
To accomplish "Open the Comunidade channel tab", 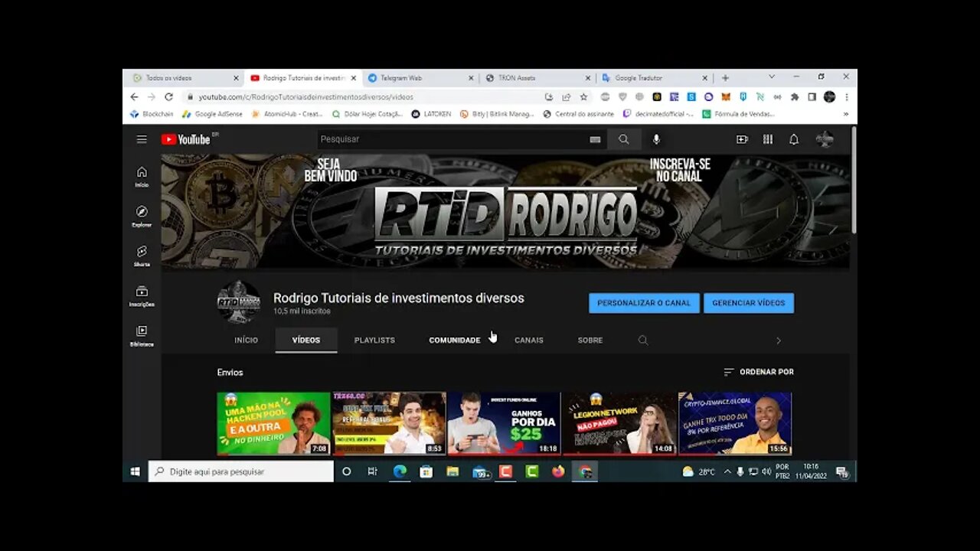I will coord(455,341).
